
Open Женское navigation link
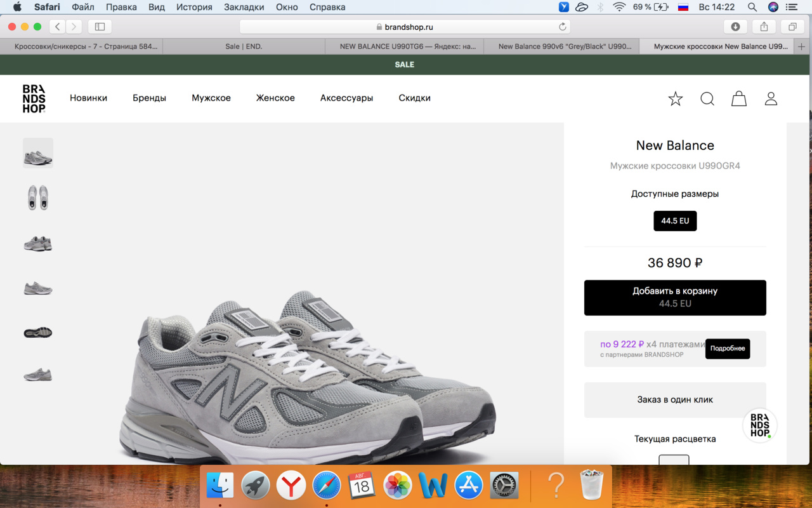point(275,98)
